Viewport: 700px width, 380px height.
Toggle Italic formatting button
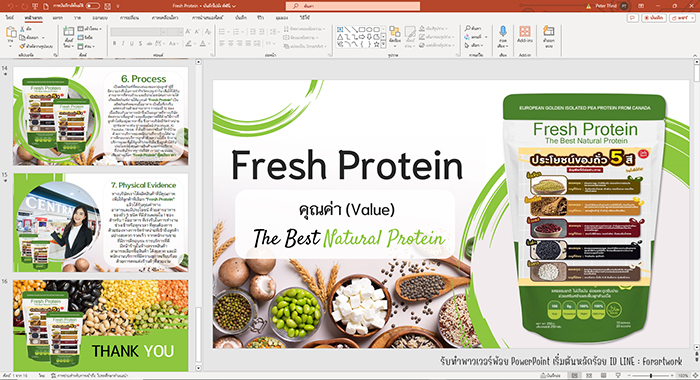click(x=123, y=44)
